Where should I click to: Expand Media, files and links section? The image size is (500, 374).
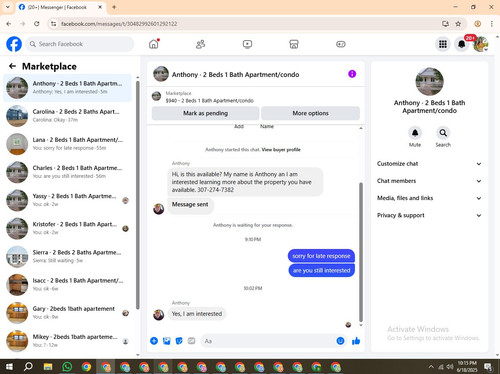[x=429, y=198]
